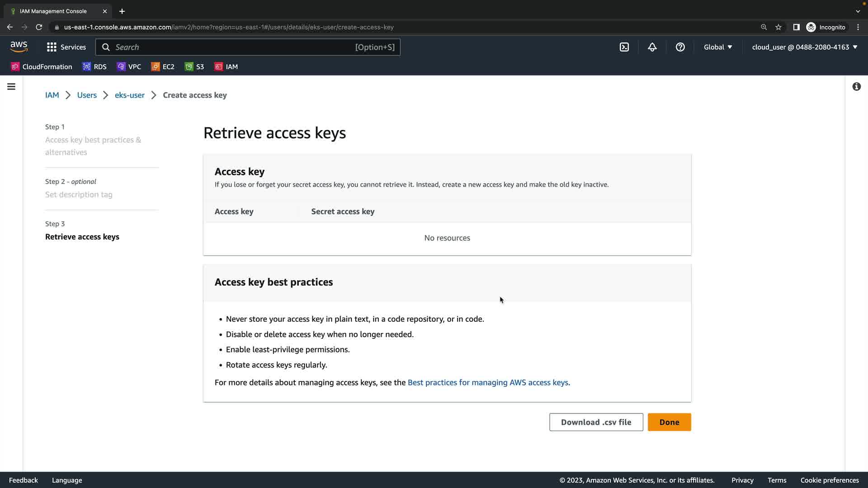The height and width of the screenshot is (488, 868).
Task: Go to Users in the breadcrumb
Action: [87, 95]
